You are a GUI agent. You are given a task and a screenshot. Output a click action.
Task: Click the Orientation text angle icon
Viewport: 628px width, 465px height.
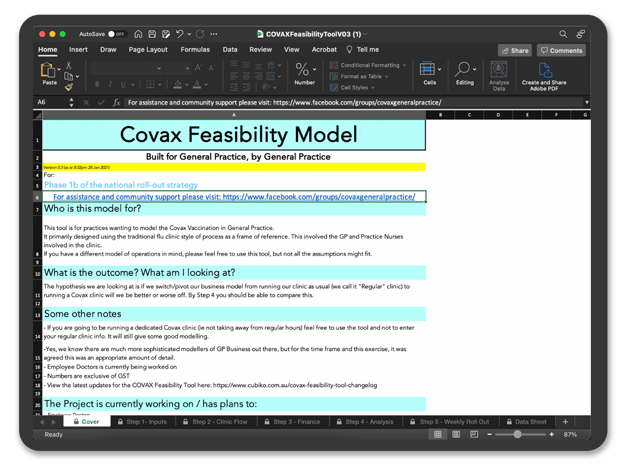click(266, 87)
